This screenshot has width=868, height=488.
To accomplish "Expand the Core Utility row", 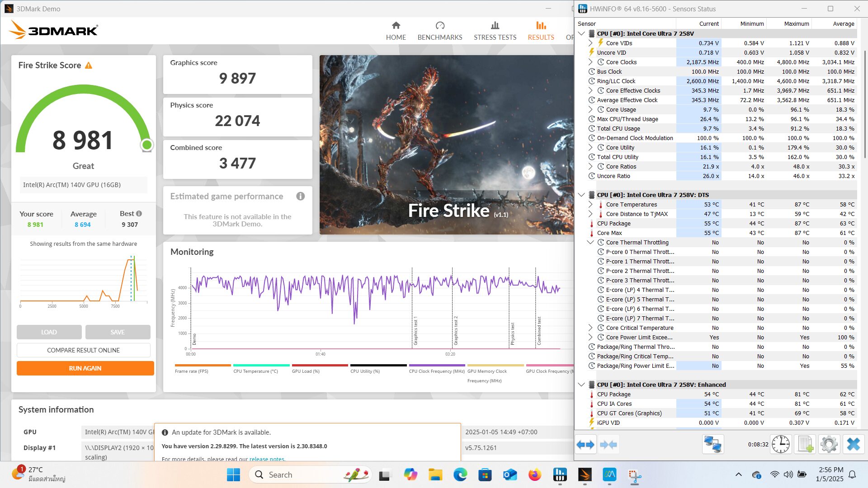I will point(590,147).
